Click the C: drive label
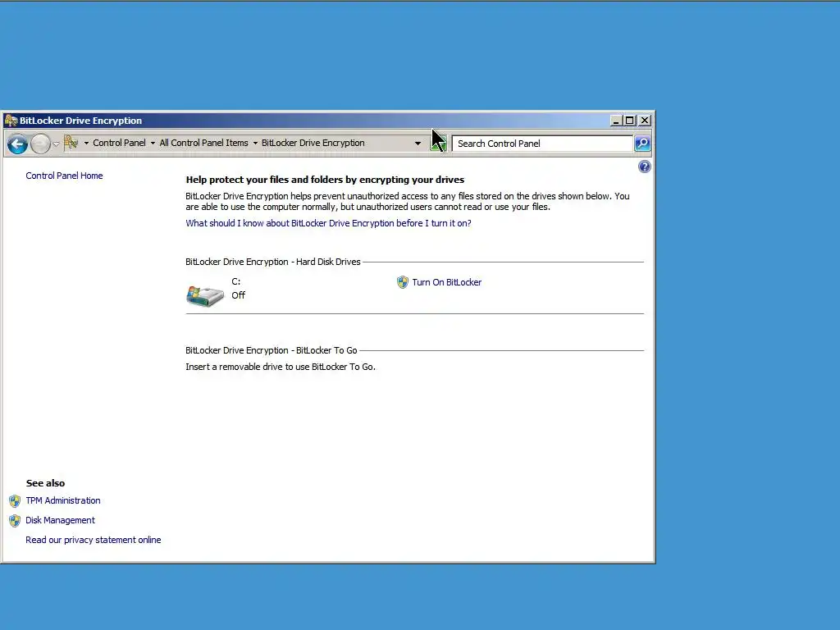Image resolution: width=840 pixels, height=630 pixels. point(235,281)
